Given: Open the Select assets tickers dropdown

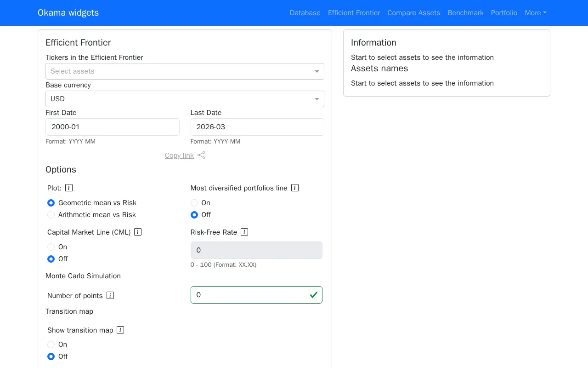Looking at the screenshot, I should [185, 71].
